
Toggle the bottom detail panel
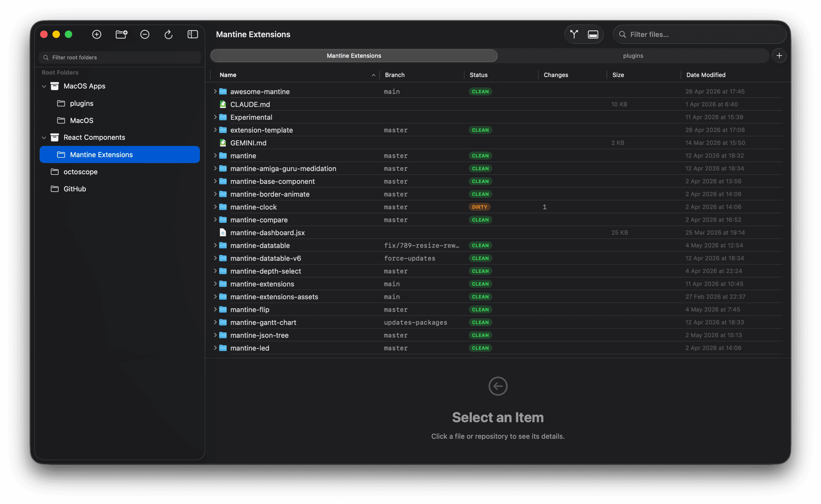pos(593,34)
